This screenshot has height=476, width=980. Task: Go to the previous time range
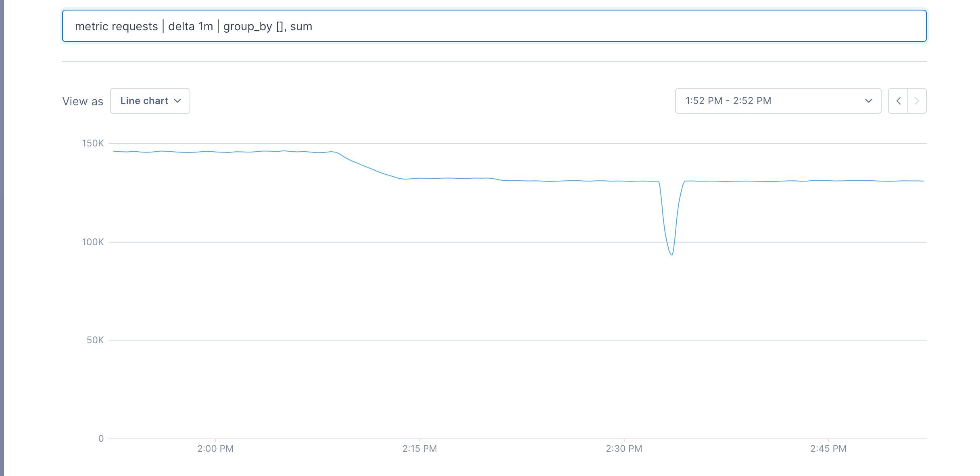click(x=898, y=101)
